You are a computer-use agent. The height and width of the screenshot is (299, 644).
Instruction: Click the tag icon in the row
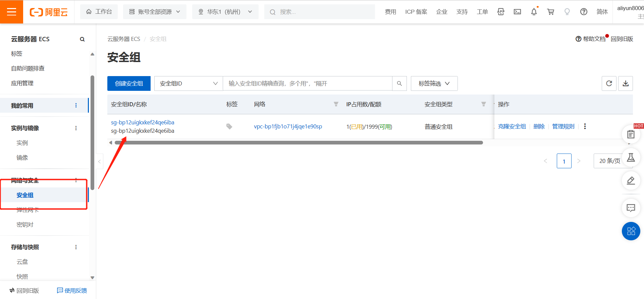click(x=229, y=126)
